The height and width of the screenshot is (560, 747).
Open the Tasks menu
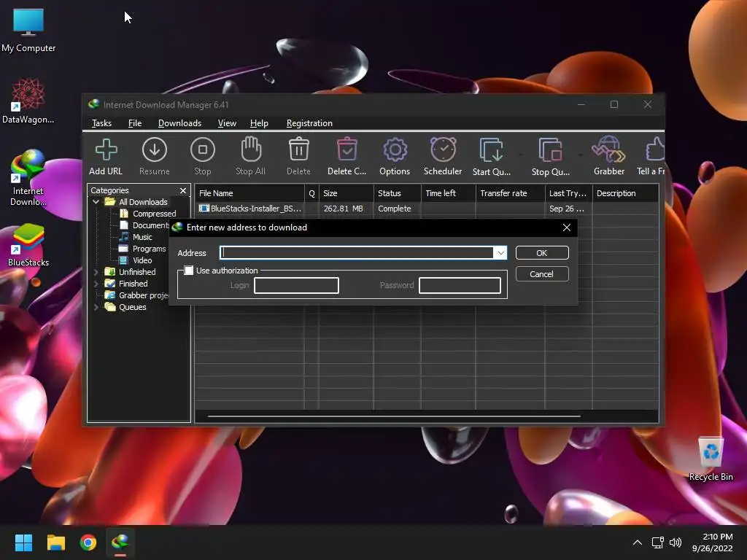101,122
